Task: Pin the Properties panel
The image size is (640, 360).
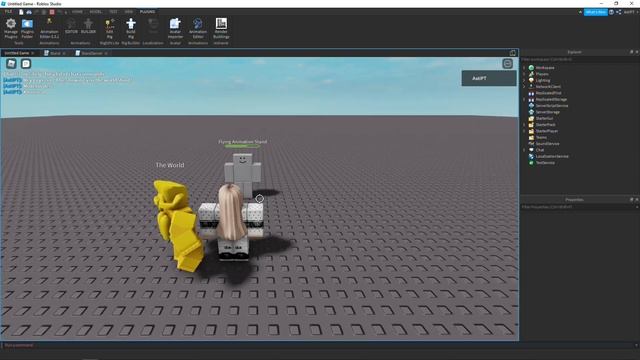Action: (x=631, y=200)
